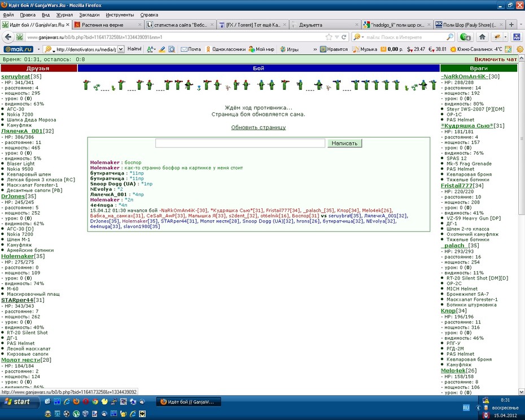
Task: Expand the mail.ru toolbar address dropdown
Action: pos(121,49)
